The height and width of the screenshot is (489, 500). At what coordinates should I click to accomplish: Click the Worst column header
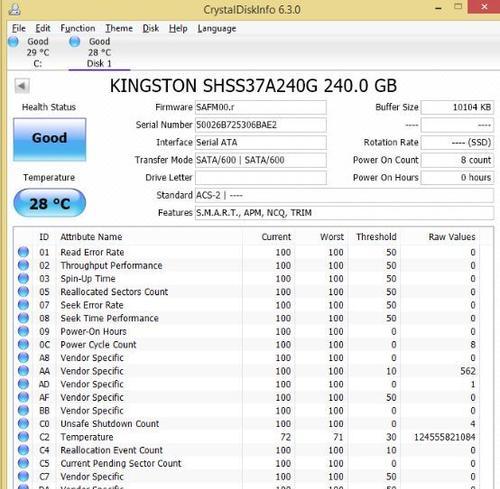click(x=332, y=237)
